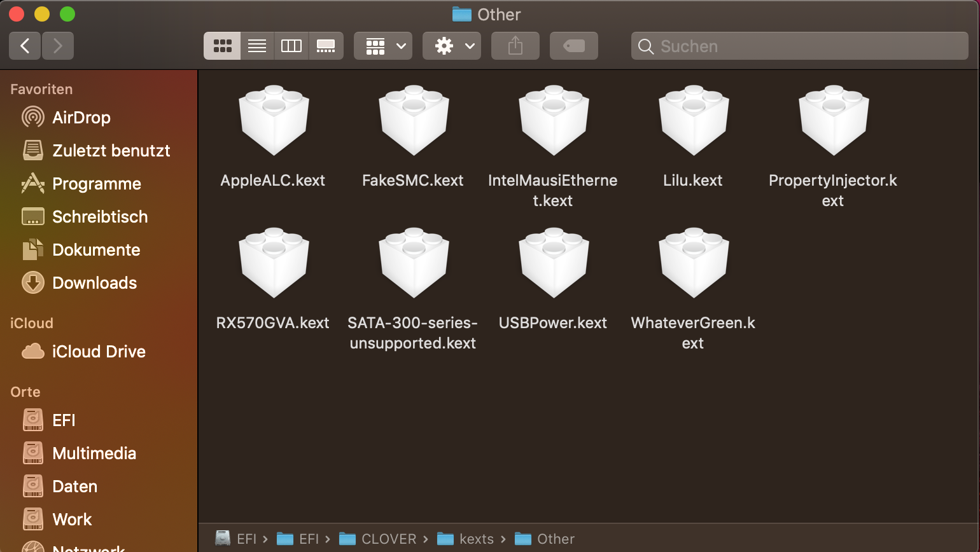
Task: Select the USBPower.kext file icon
Action: click(554, 263)
